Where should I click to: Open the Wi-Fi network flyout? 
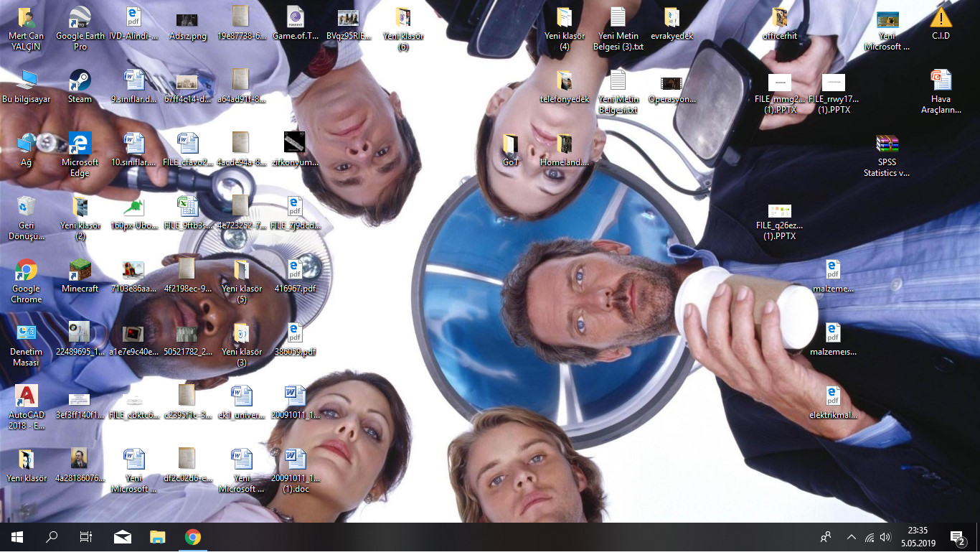[x=870, y=537]
